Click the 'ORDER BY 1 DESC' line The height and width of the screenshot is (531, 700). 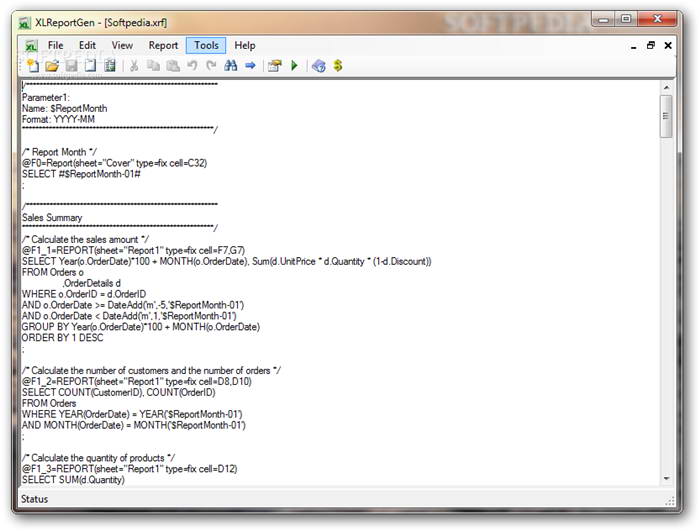tap(62, 338)
